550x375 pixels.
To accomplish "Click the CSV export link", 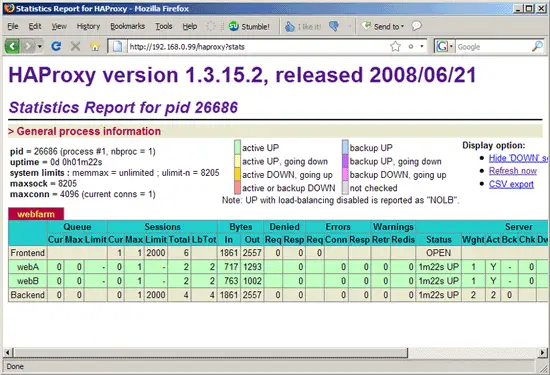I will tap(511, 184).
